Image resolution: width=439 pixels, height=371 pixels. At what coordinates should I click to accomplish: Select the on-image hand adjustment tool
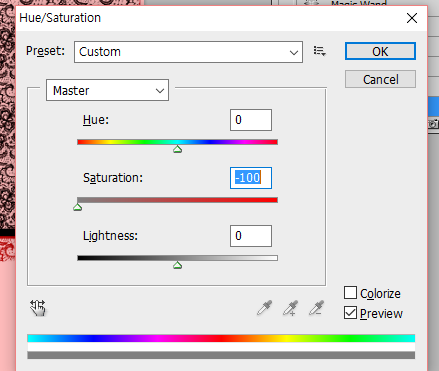point(38,308)
